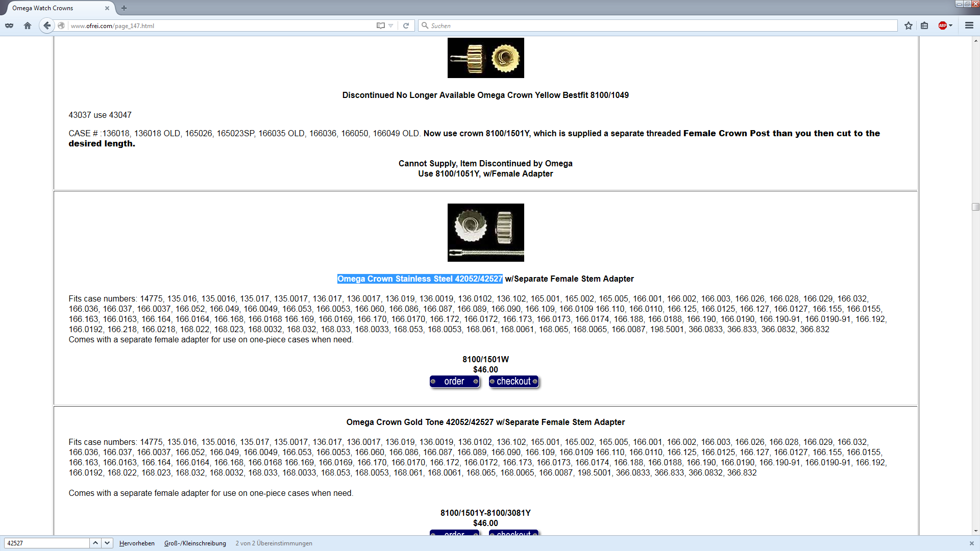
Task: Click the stainless steel crown thumbnail image
Action: coord(485,233)
